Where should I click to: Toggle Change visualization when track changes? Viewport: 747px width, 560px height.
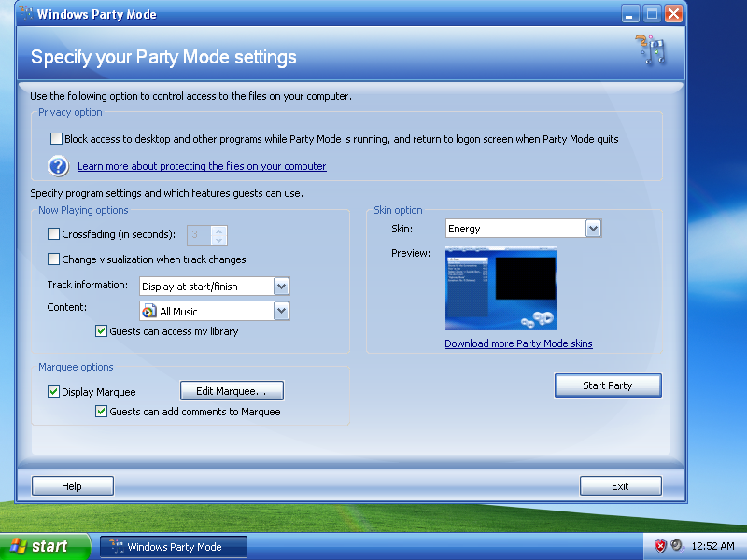tap(54, 259)
